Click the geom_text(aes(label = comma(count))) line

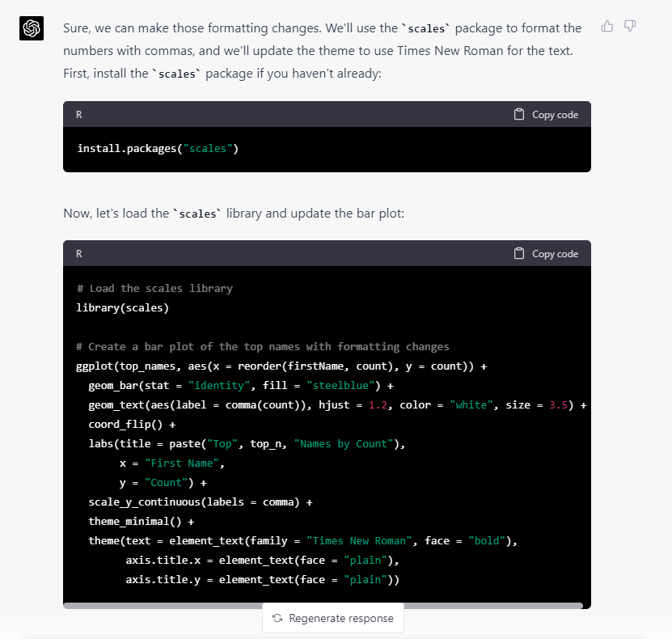click(x=337, y=405)
